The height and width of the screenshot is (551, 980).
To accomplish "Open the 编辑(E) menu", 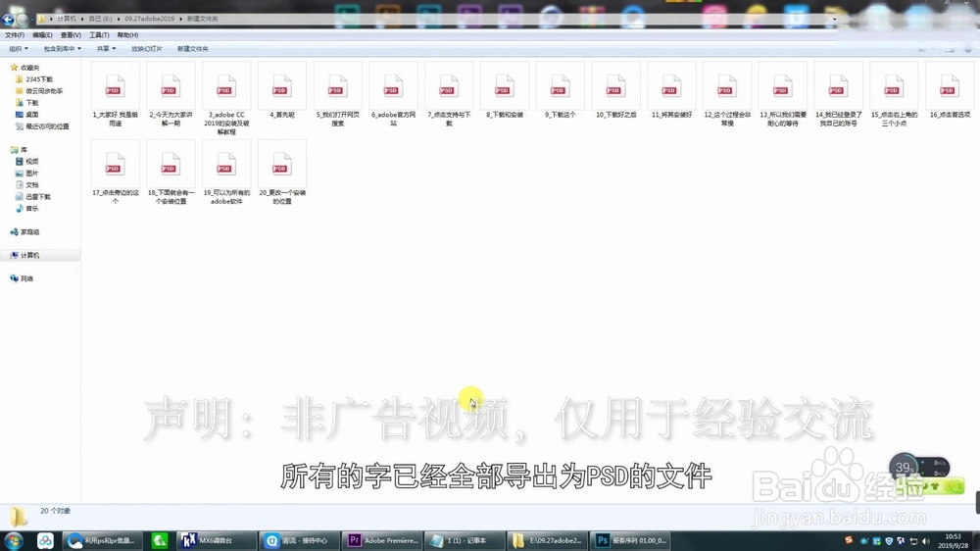I will click(42, 35).
